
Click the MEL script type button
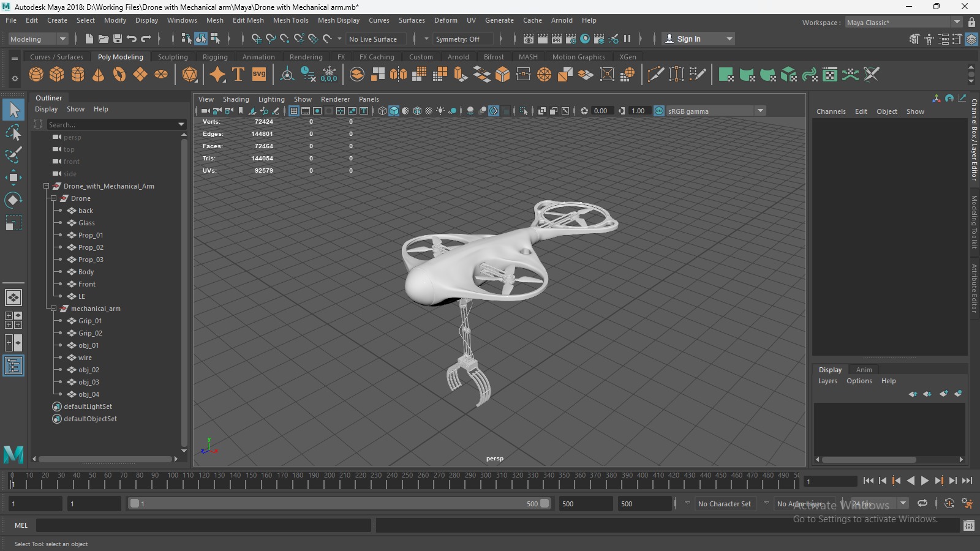pyautogui.click(x=21, y=525)
